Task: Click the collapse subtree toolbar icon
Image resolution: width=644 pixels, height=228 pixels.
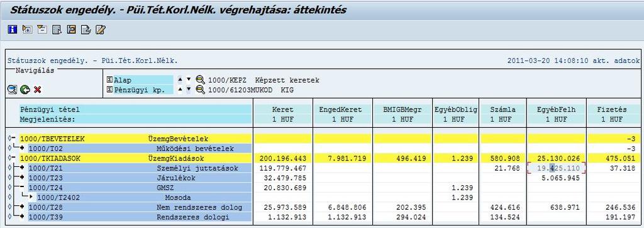Action: click(x=42, y=30)
